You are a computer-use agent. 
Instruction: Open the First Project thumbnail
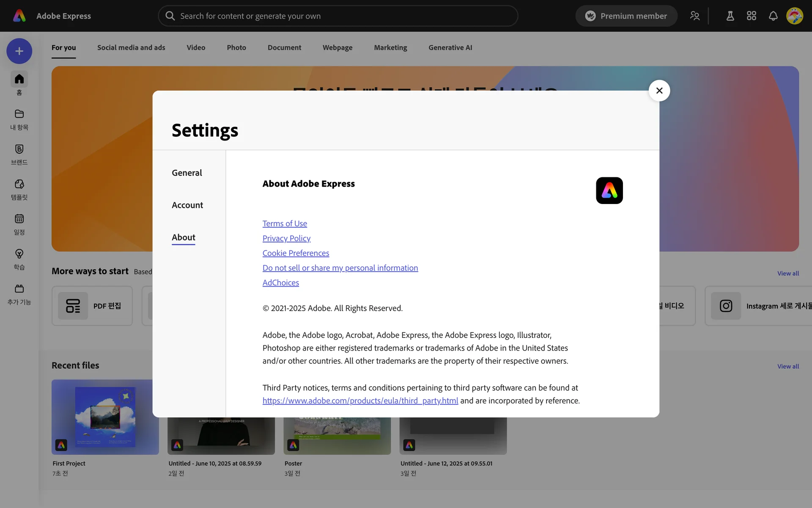(105, 417)
